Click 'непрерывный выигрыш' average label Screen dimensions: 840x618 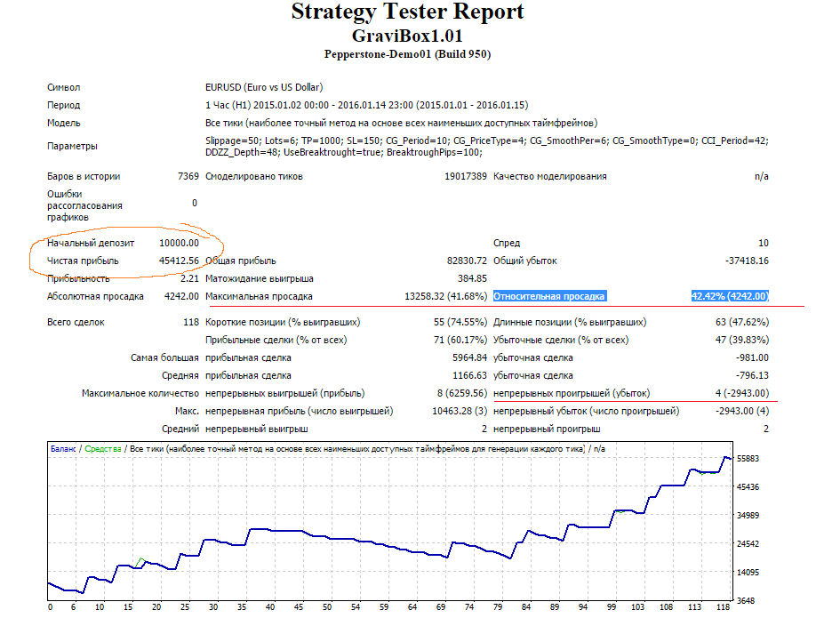pos(257,429)
